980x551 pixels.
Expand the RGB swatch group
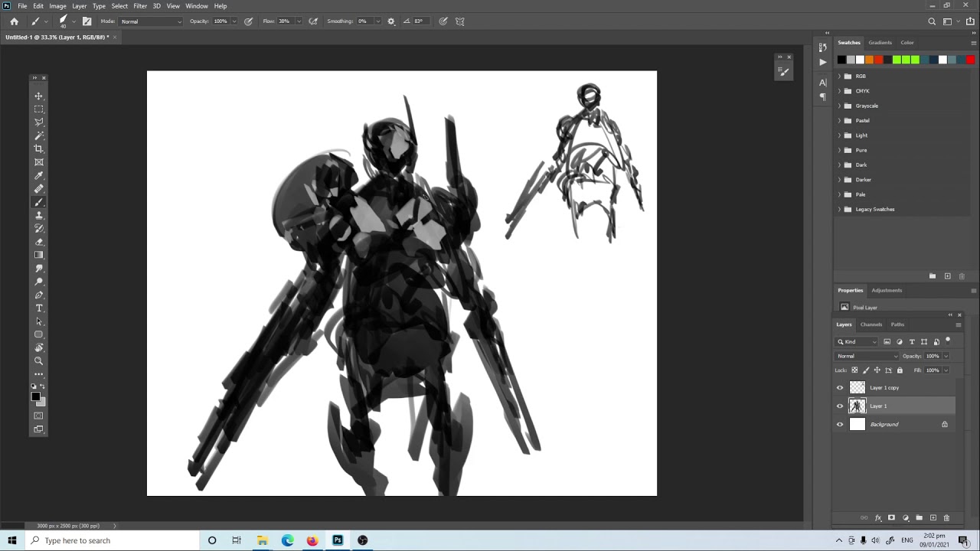(x=839, y=77)
